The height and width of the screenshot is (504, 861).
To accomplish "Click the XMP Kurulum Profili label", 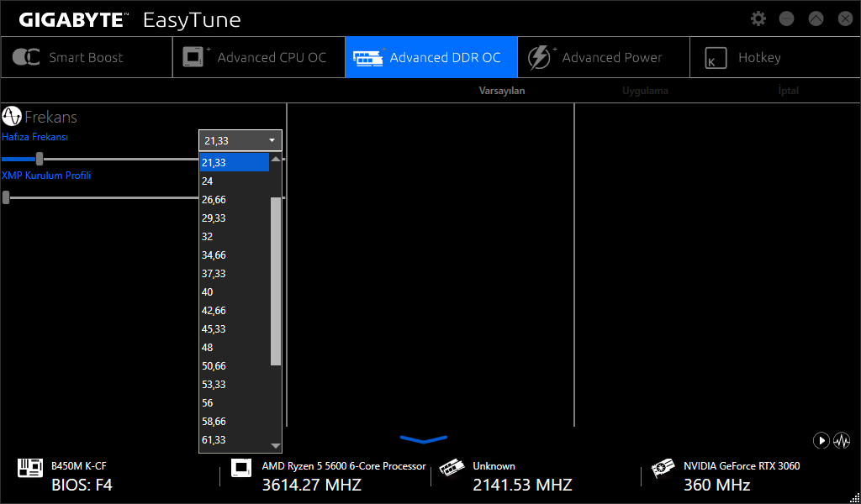I will (46, 176).
